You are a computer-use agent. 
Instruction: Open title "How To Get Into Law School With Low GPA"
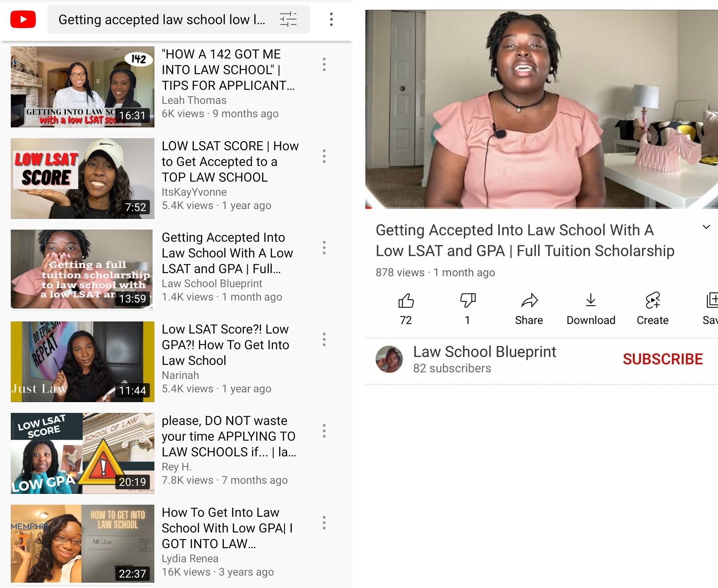[x=227, y=528]
